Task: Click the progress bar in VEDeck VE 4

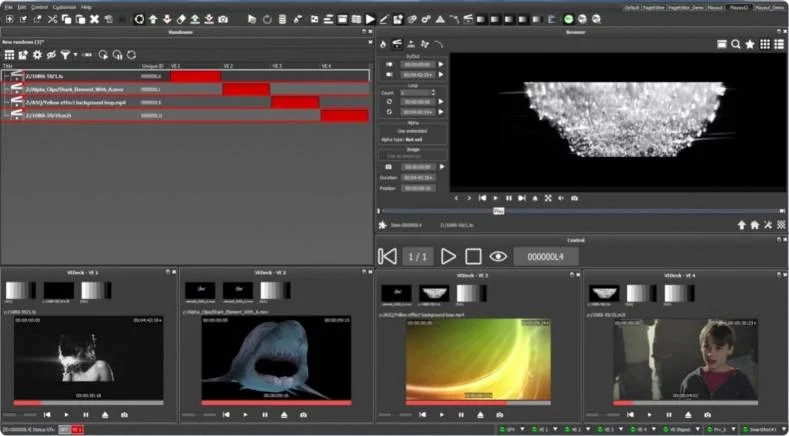Action: click(685, 403)
